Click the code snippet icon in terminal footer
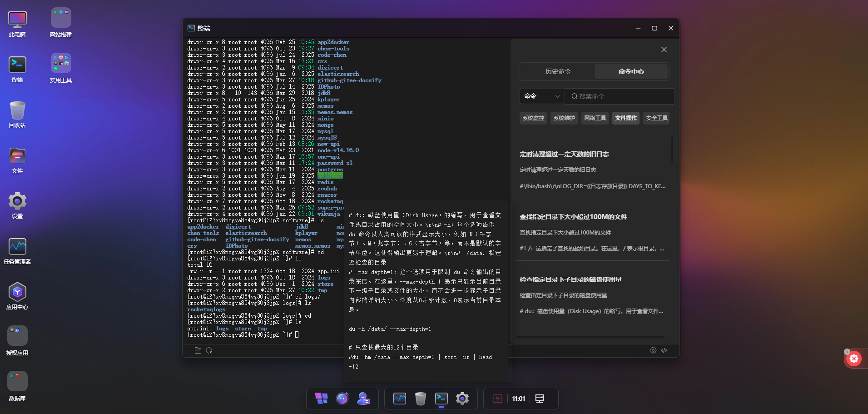Image resolution: width=868 pixels, height=414 pixels. pos(664,350)
